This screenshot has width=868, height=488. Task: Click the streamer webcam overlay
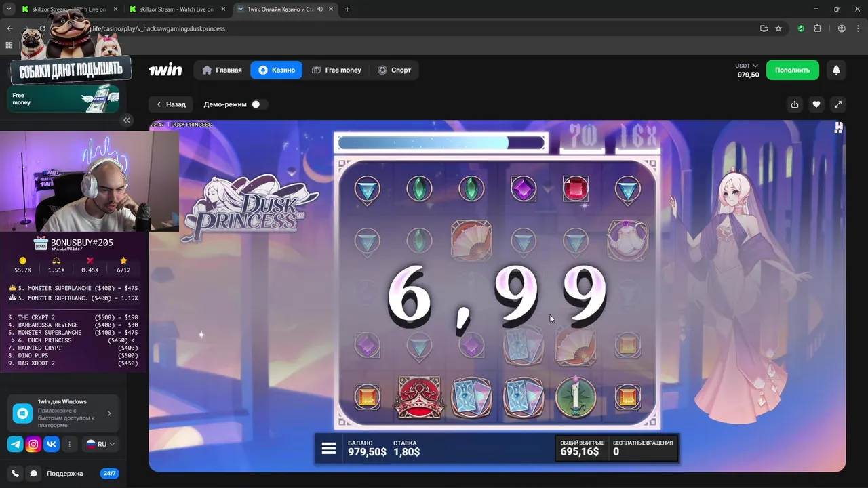[x=89, y=182]
